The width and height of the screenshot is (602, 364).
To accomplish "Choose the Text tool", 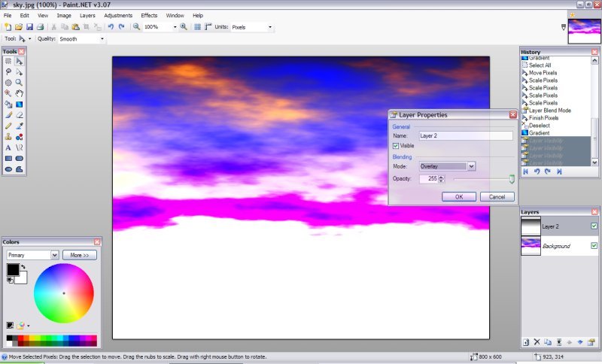I will (x=8, y=148).
